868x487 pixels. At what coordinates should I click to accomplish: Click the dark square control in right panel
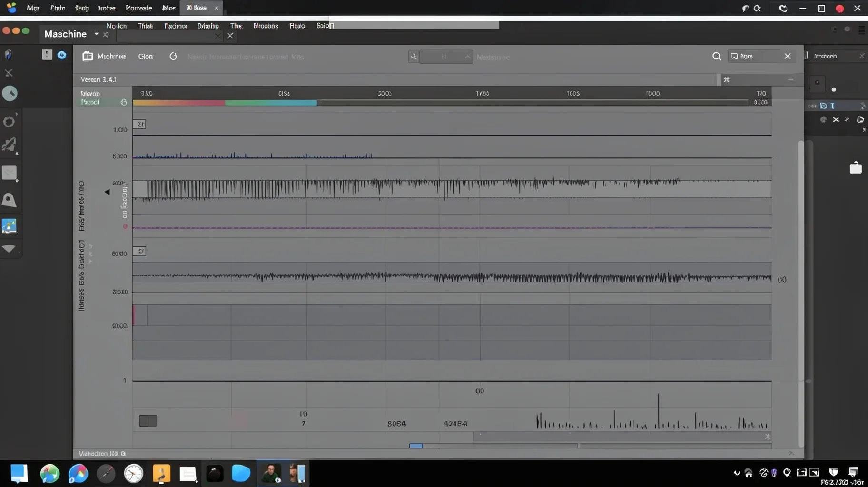tap(817, 83)
